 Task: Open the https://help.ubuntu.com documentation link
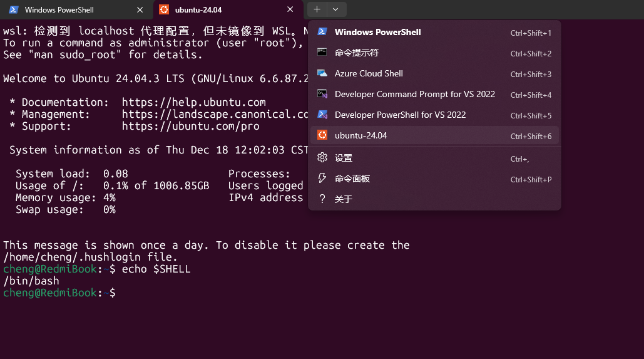pos(193,102)
